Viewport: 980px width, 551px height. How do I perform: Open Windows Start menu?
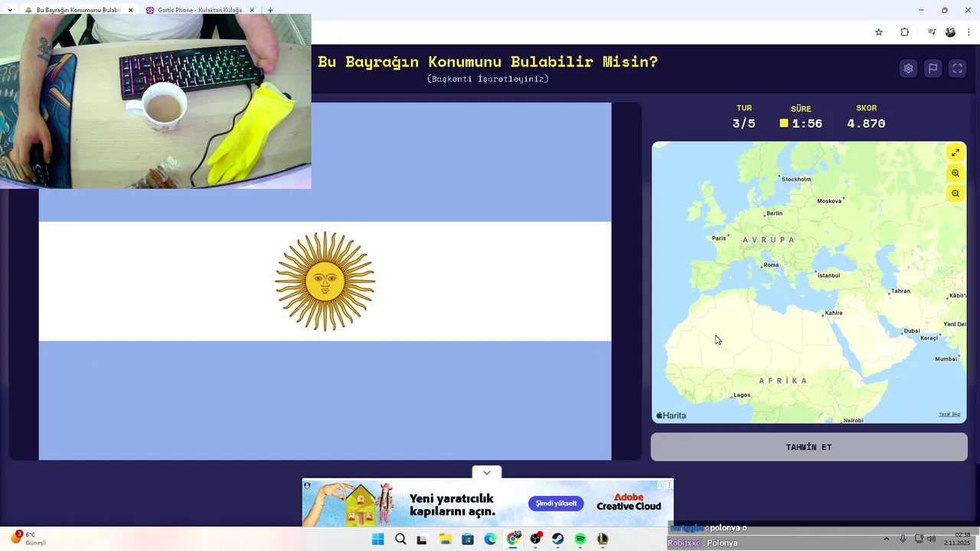click(x=377, y=539)
